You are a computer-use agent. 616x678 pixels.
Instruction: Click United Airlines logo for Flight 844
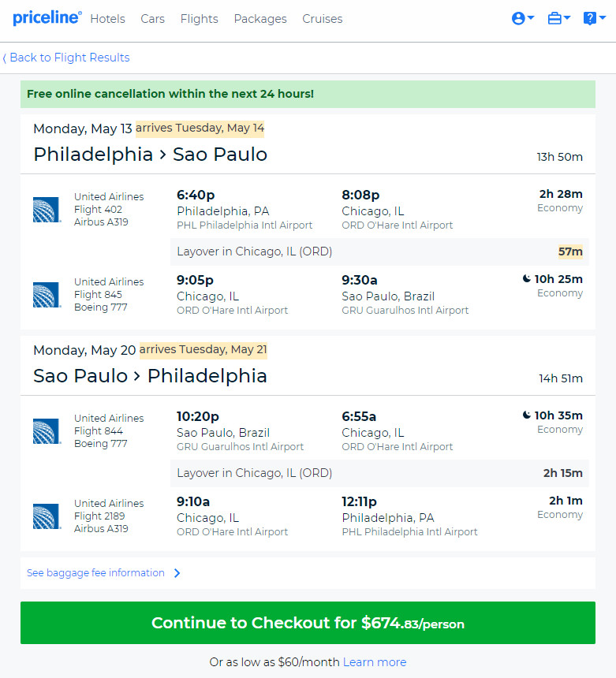point(47,431)
